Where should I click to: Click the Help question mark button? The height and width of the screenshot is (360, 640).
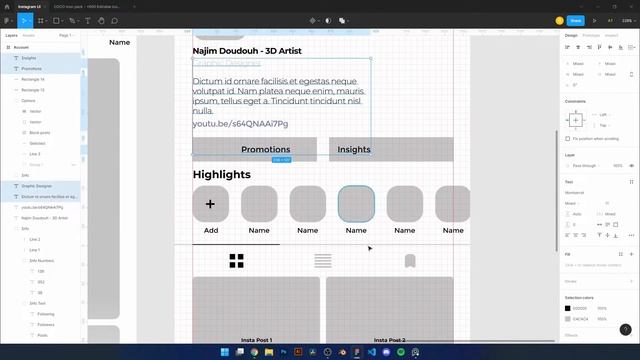point(625,329)
